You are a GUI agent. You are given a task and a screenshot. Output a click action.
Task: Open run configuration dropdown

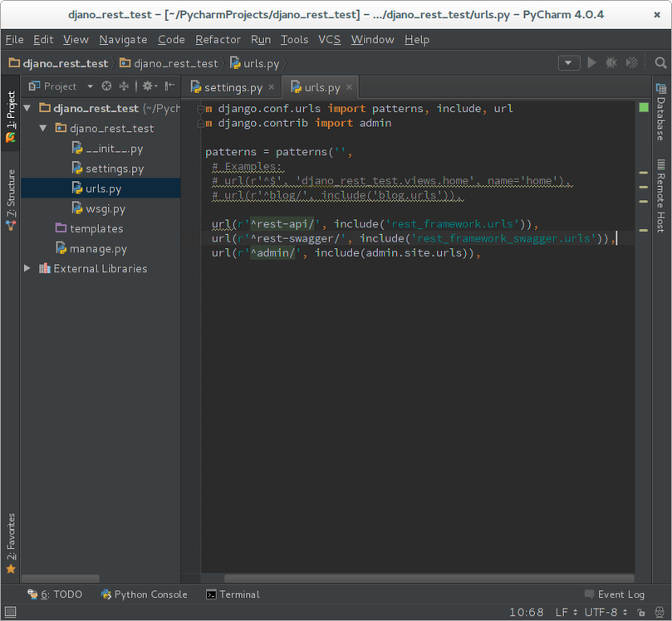pos(569,63)
